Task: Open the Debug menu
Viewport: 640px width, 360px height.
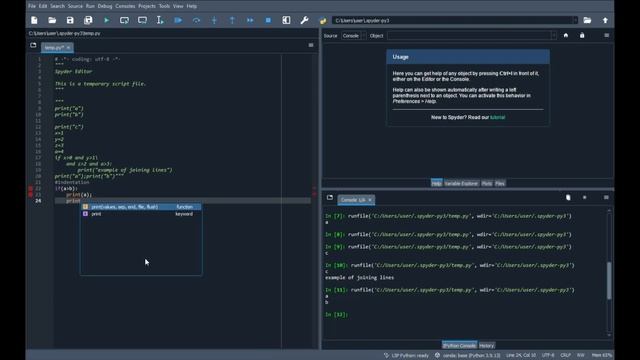Action: click(x=105, y=6)
